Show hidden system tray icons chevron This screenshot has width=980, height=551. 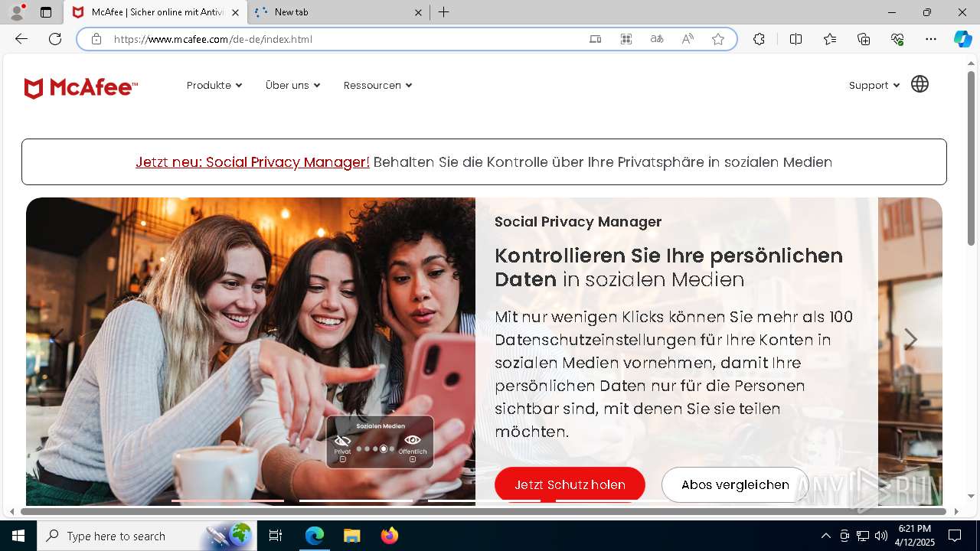click(825, 536)
